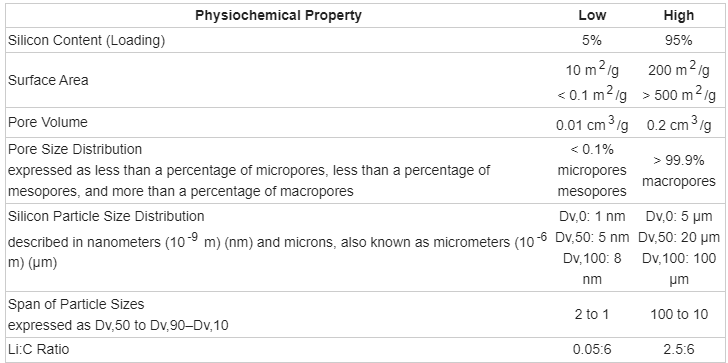
Task: Select the Silicon Content (Loading) row label
Action: click(86, 40)
